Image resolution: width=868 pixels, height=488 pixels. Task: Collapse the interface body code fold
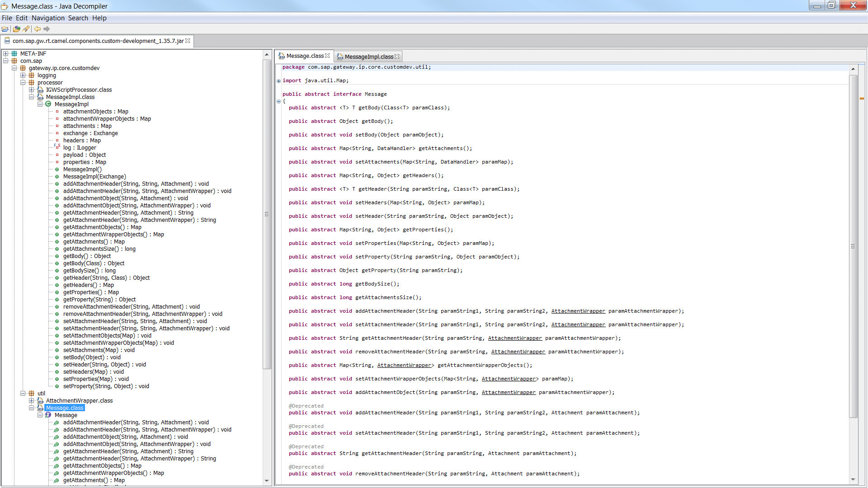pyautogui.click(x=278, y=101)
